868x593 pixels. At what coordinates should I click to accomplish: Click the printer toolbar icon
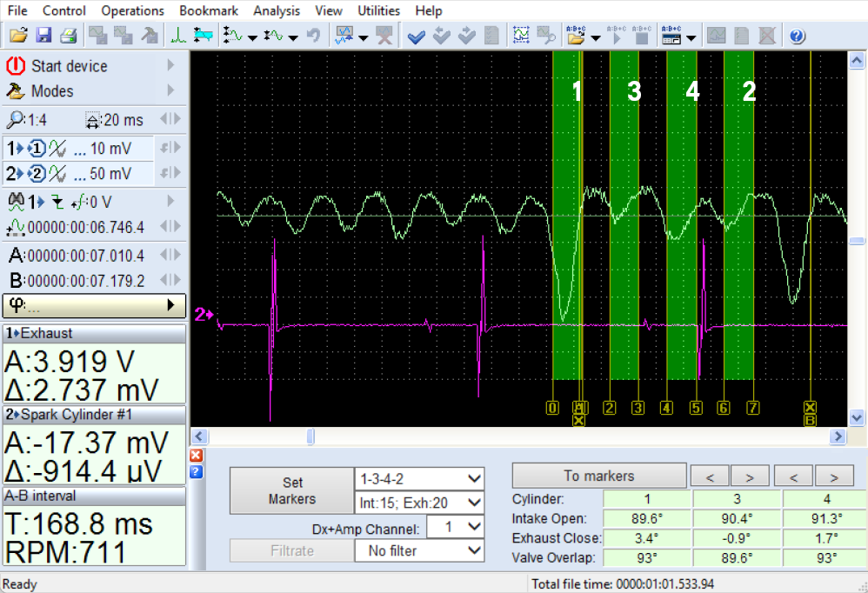[x=68, y=36]
